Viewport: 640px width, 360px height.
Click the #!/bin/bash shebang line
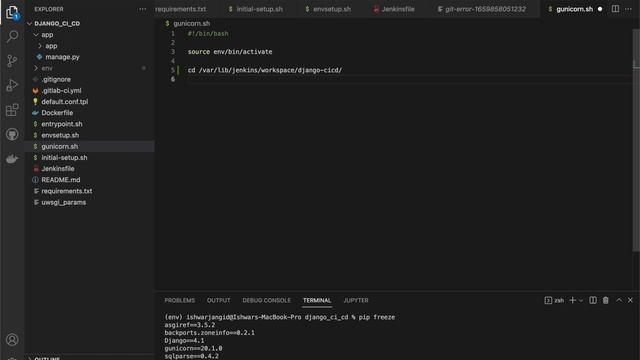click(208, 34)
